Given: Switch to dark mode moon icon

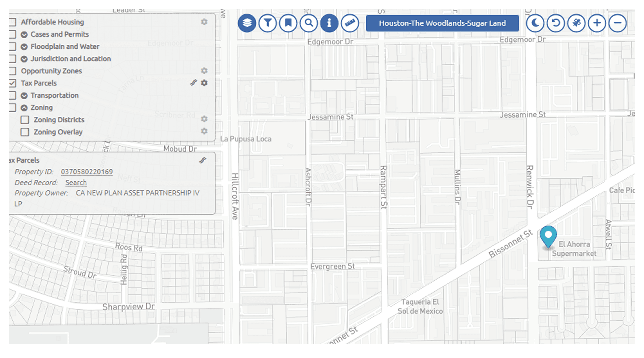Looking at the screenshot, I should (x=535, y=23).
